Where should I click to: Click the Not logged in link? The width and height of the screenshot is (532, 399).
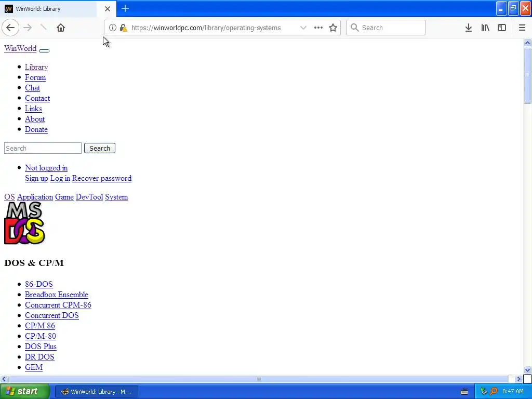tap(46, 168)
